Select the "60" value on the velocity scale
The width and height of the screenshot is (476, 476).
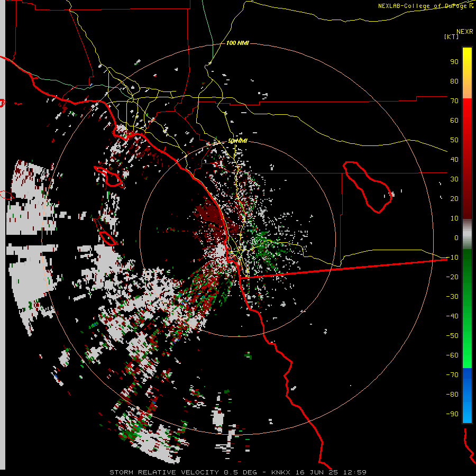coord(454,120)
